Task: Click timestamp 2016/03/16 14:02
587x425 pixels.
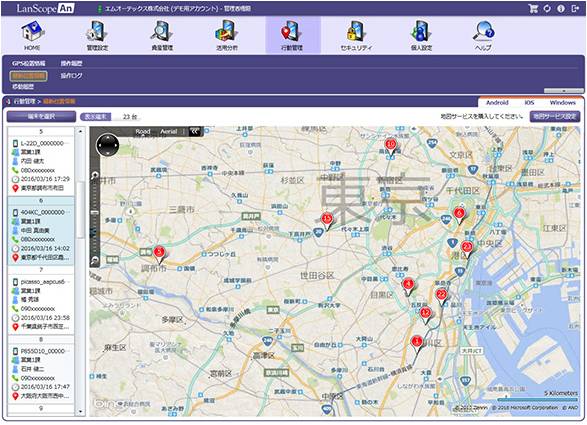Action: (45, 248)
